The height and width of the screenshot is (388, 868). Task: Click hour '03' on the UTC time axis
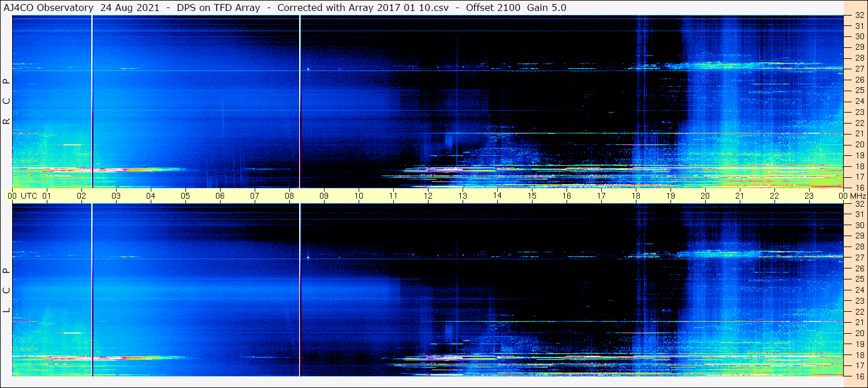[116, 196]
